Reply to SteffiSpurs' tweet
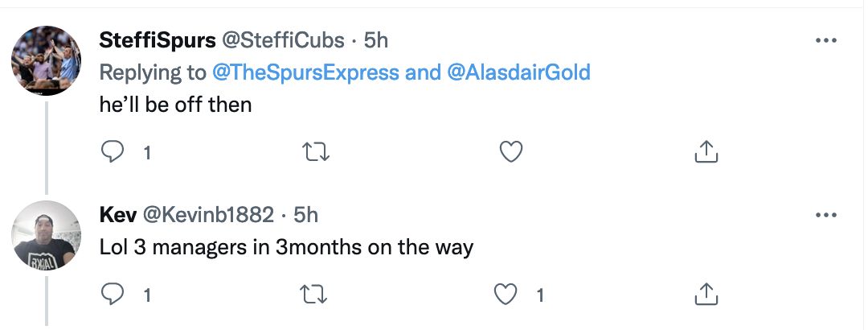Screen dimensions: 868x330 (113, 151)
